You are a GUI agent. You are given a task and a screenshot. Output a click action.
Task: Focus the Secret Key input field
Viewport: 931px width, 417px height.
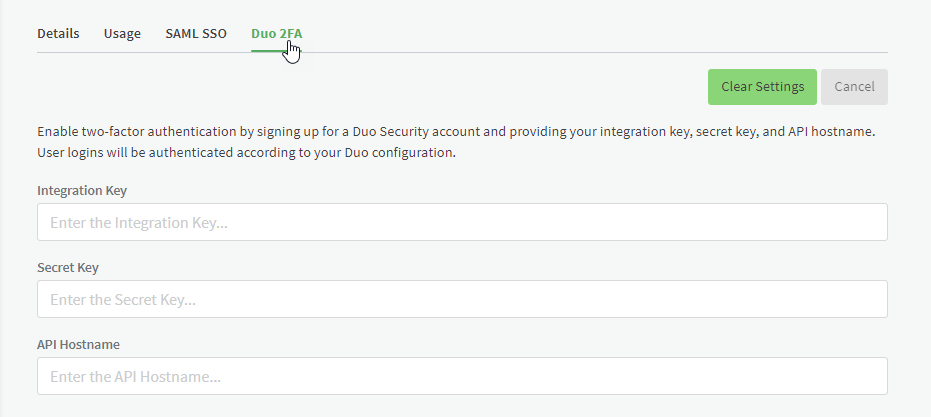pyautogui.click(x=463, y=299)
